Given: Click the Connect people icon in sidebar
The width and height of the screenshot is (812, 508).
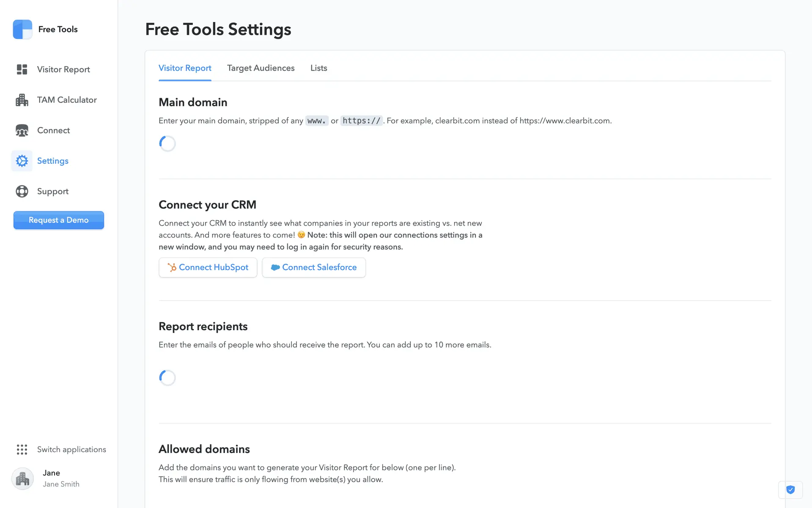Looking at the screenshot, I should pos(22,130).
